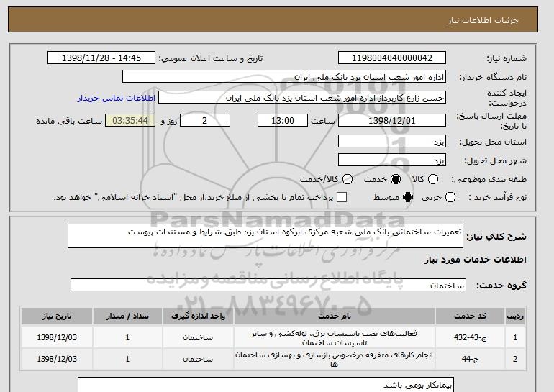Click the remaining days field showing 2
Image resolution: width=554 pixels, height=392 pixels.
(x=205, y=120)
